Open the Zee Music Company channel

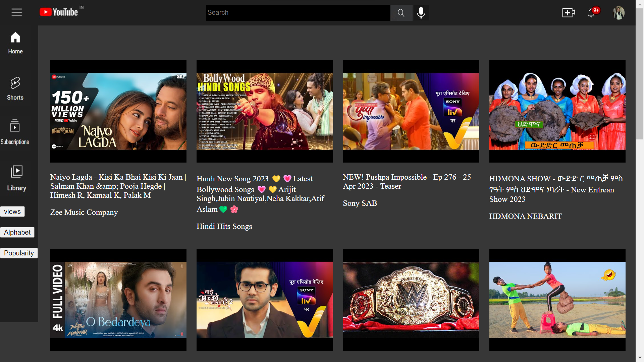click(x=84, y=212)
